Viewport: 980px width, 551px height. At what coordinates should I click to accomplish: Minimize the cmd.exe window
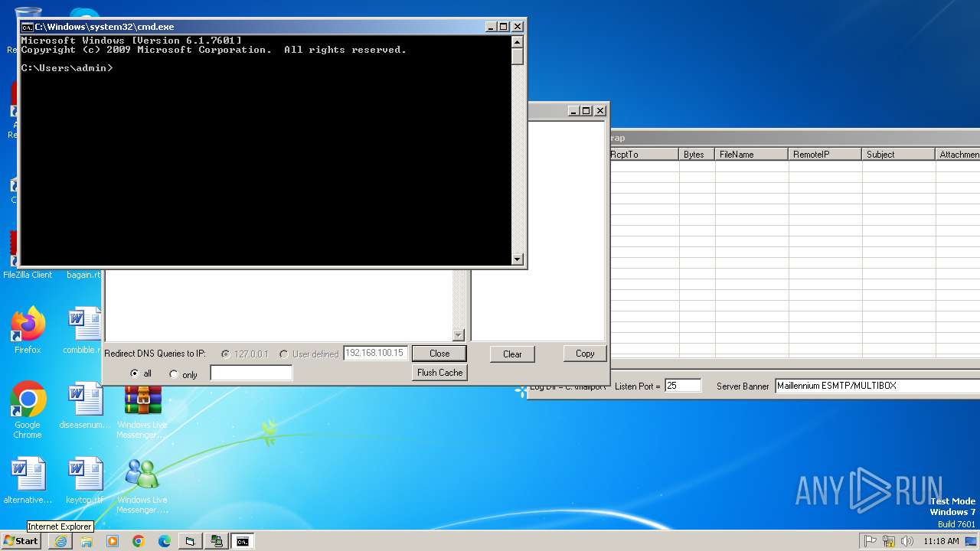(491, 27)
